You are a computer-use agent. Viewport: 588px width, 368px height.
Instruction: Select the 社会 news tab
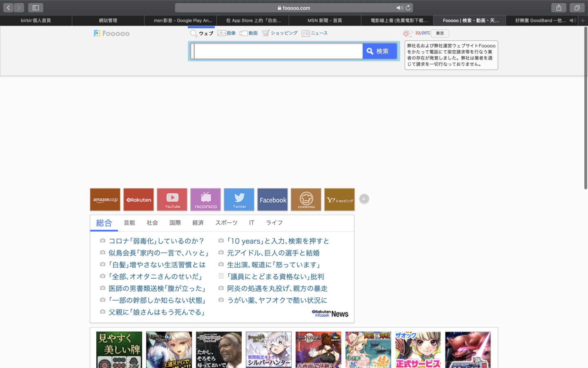click(152, 223)
